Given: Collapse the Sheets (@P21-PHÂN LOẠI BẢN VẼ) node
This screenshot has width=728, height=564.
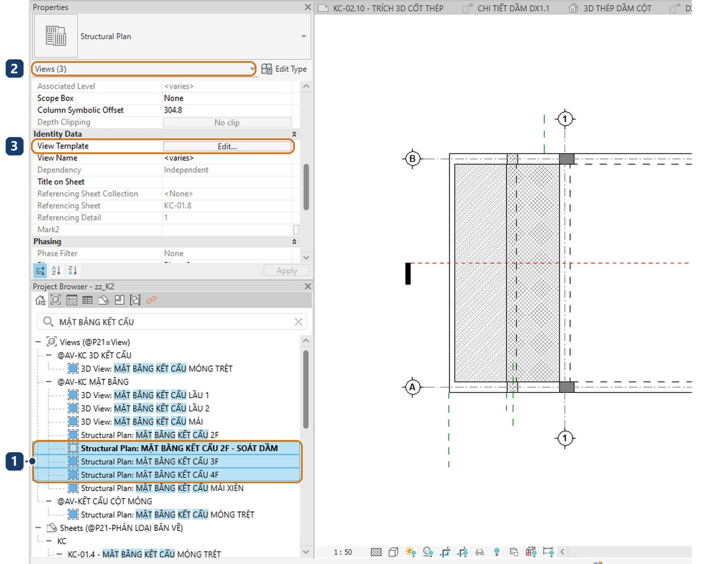Looking at the screenshot, I should pyautogui.click(x=38, y=528).
